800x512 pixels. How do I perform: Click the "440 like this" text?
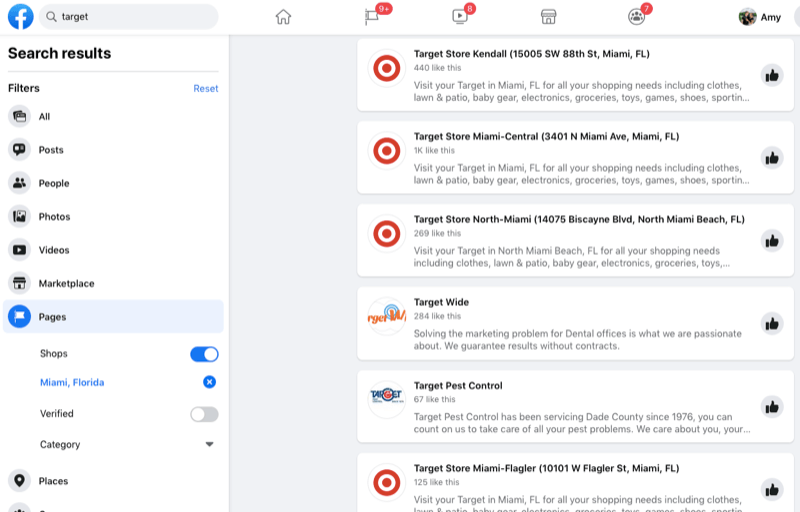(x=437, y=68)
